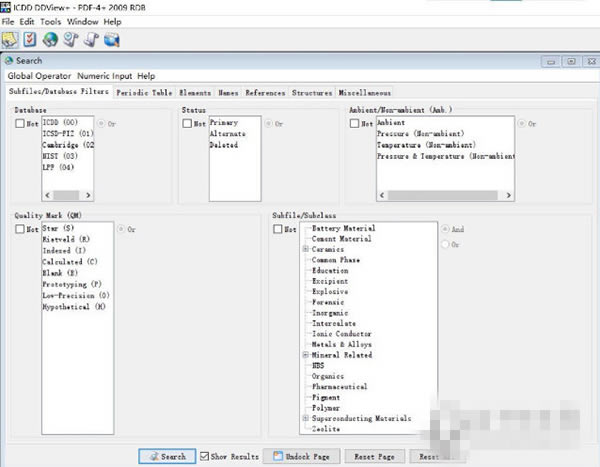Click the fourth toolbar icon
Viewport: 600px width, 467px height.
71,39
